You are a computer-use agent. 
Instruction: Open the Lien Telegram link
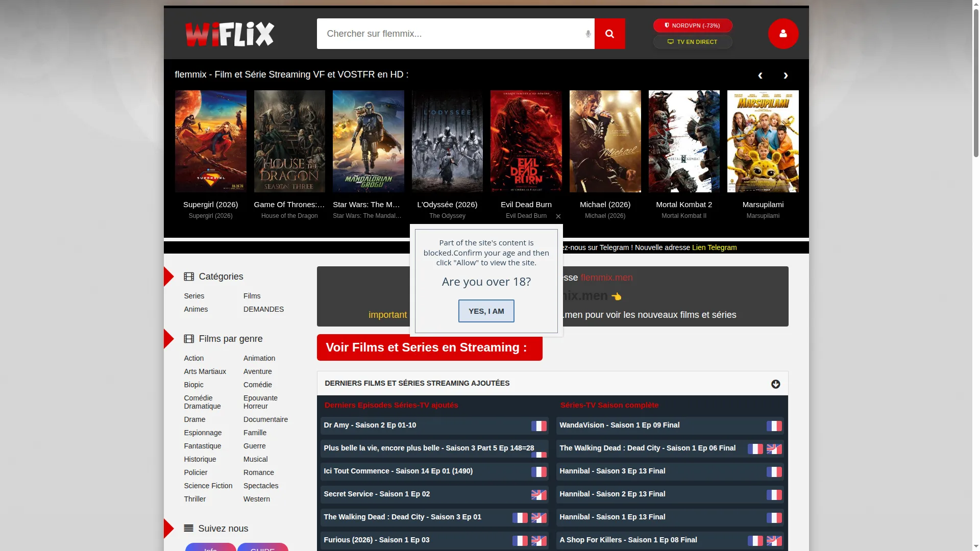click(x=714, y=247)
